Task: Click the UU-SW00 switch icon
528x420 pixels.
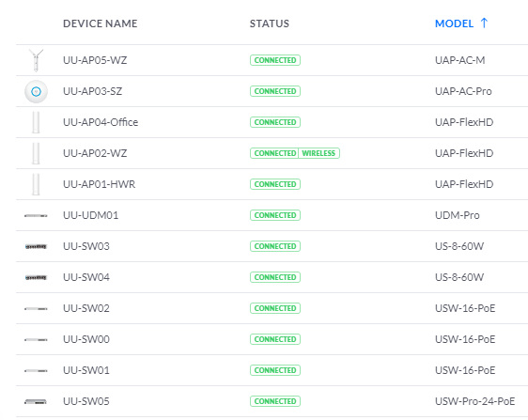Action: tap(36, 339)
